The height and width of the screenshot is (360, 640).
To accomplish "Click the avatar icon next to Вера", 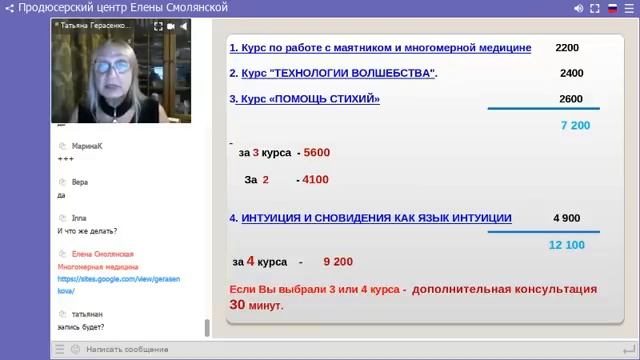I will 62,182.
